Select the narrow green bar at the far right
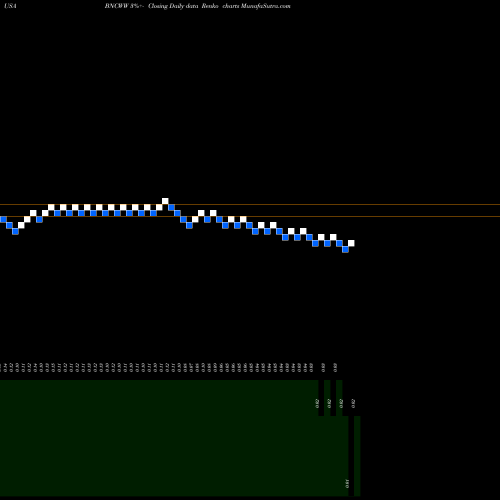 357,456
